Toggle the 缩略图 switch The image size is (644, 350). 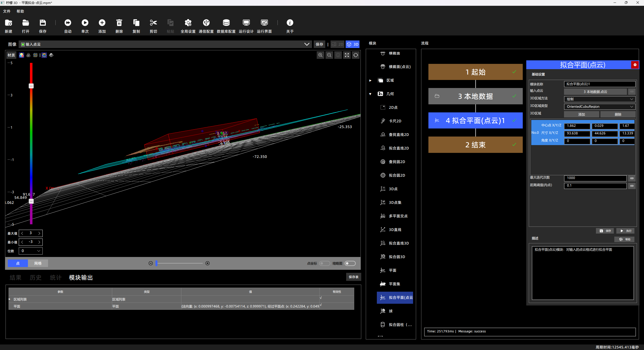350,263
